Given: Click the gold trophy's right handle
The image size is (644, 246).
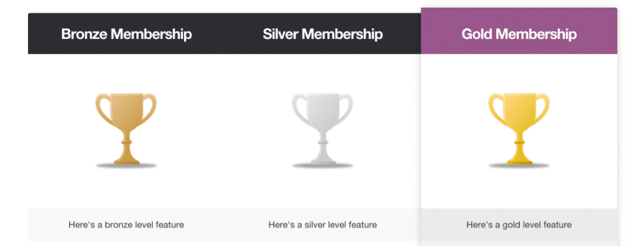Looking at the screenshot, I should point(542,109).
